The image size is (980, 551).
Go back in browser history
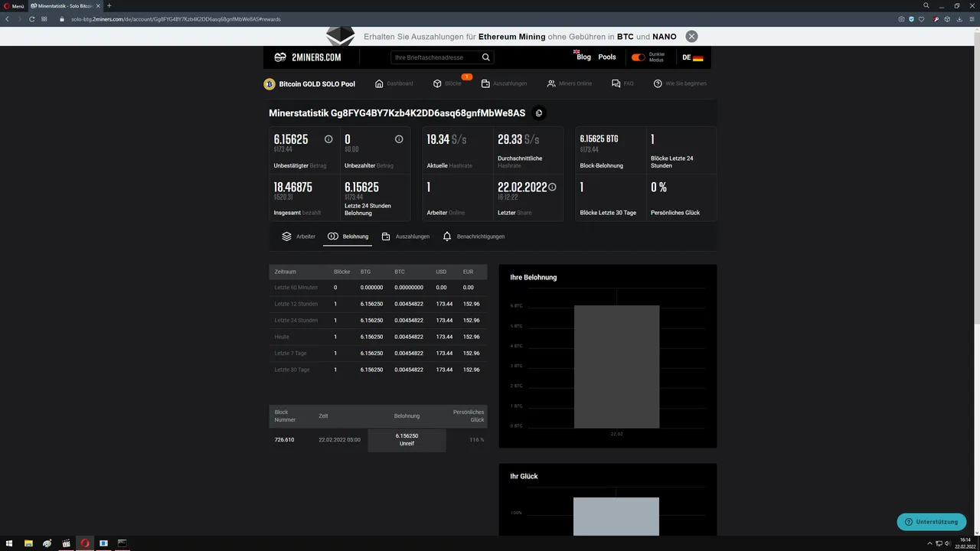coord(7,18)
